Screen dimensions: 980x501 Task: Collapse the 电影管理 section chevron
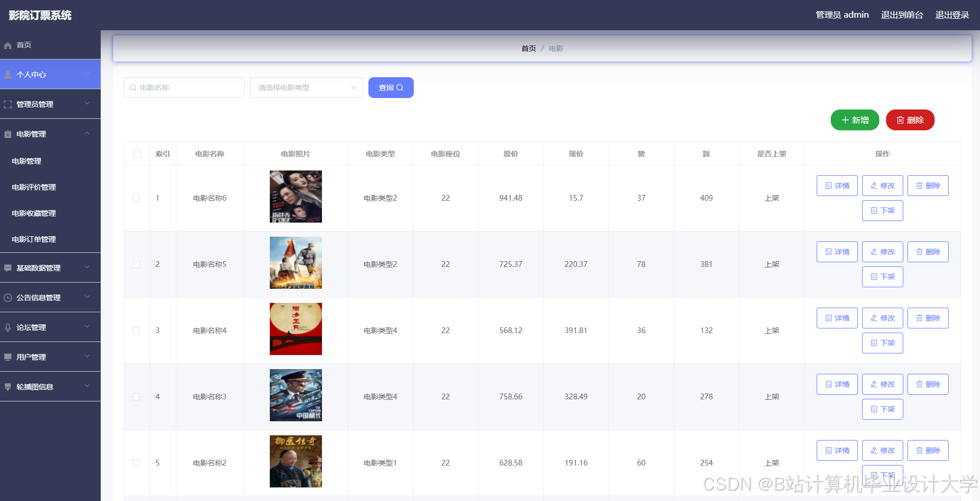tap(87, 133)
